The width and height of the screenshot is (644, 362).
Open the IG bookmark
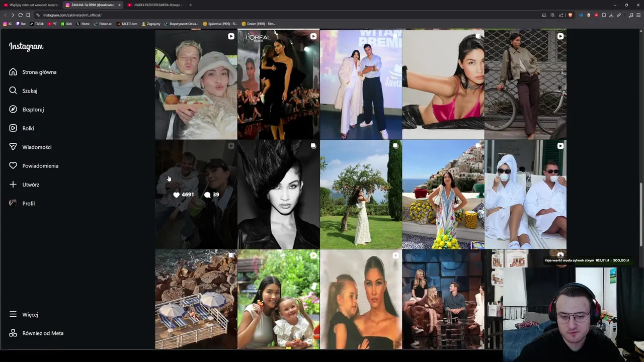point(7,24)
